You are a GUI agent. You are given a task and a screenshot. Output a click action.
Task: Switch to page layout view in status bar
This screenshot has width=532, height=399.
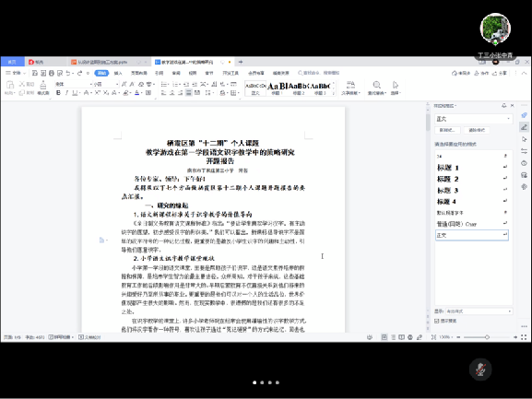point(384,337)
